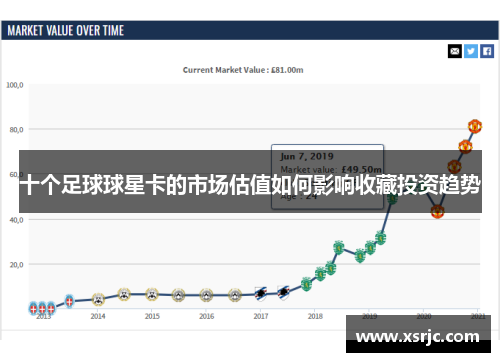The height and width of the screenshot is (362, 500).
Task: Select lowest Manchester United crest near 2020
Action: click(437, 211)
